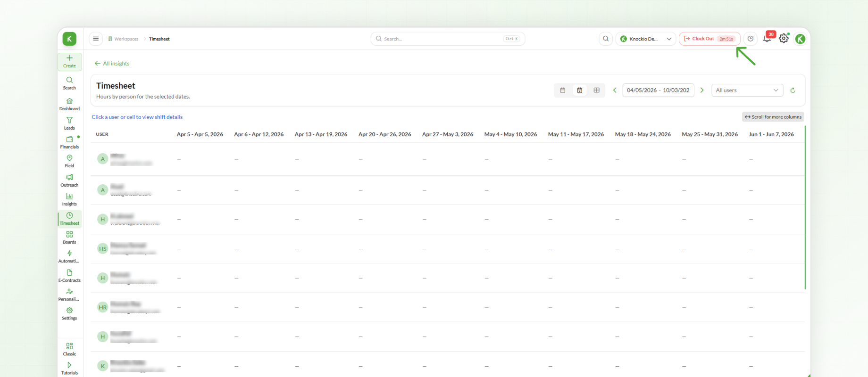Go back to All insights
The width and height of the screenshot is (868, 377).
112,64
